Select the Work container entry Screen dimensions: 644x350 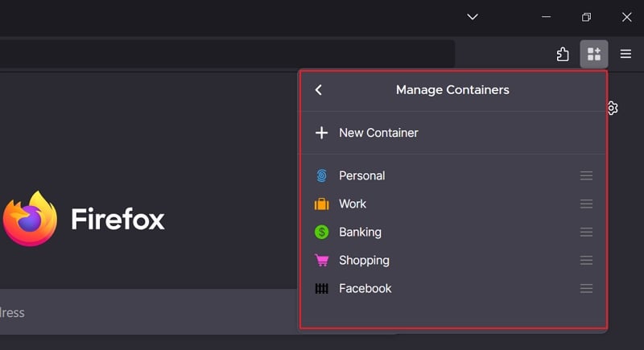point(453,204)
